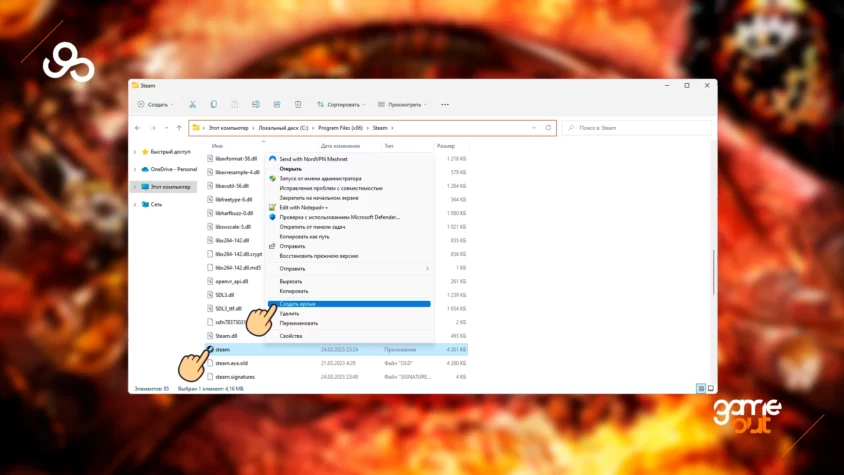The image size is (844, 475).
Task: Click the file icon of libavformat-58.dll
Action: tap(210, 158)
